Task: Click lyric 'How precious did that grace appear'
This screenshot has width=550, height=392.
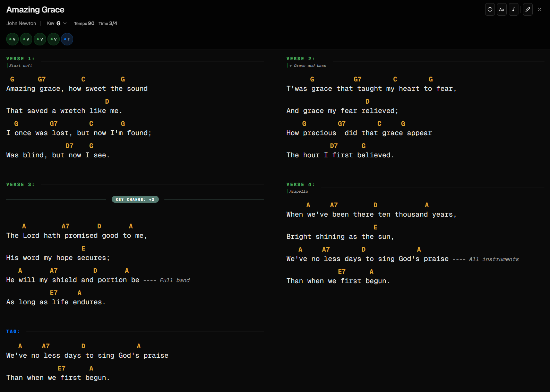Action: [x=359, y=133]
